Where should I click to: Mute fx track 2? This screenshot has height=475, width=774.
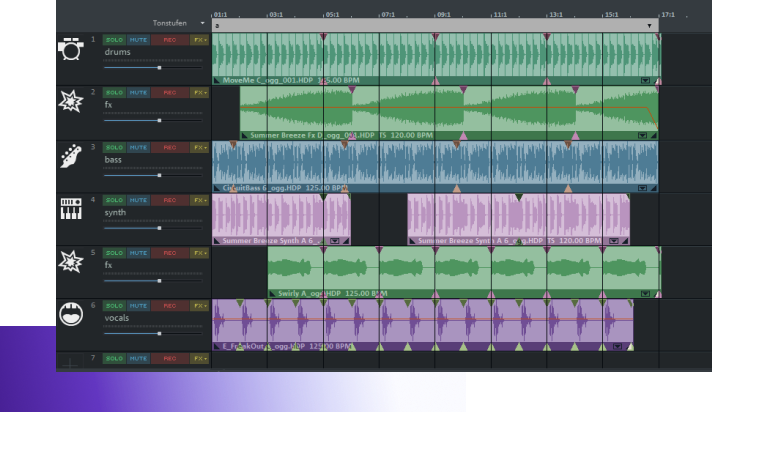[138, 93]
